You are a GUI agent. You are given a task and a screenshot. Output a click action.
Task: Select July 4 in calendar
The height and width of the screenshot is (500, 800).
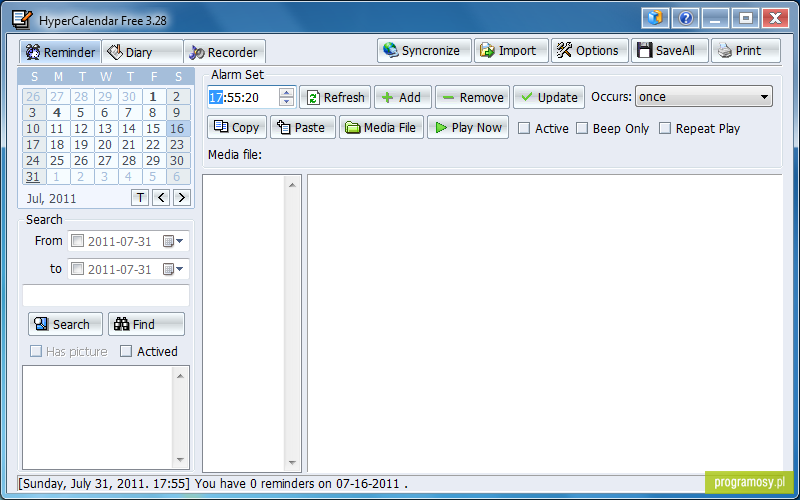[x=57, y=112]
